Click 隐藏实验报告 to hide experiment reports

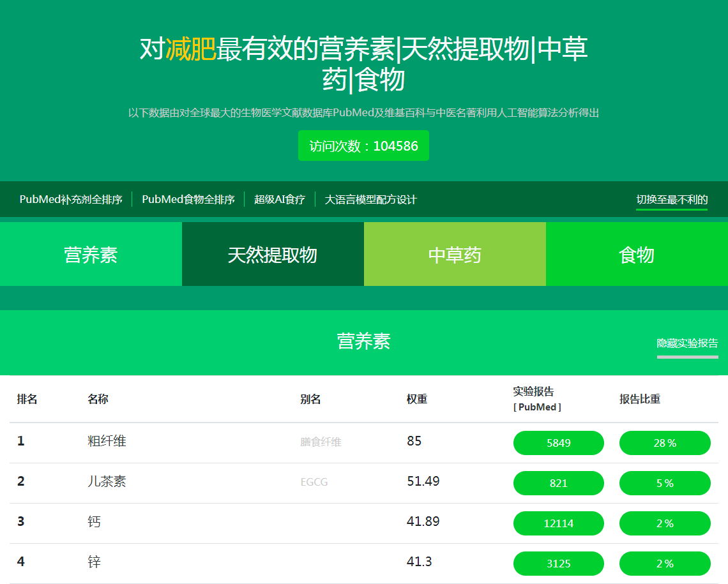pos(687,343)
